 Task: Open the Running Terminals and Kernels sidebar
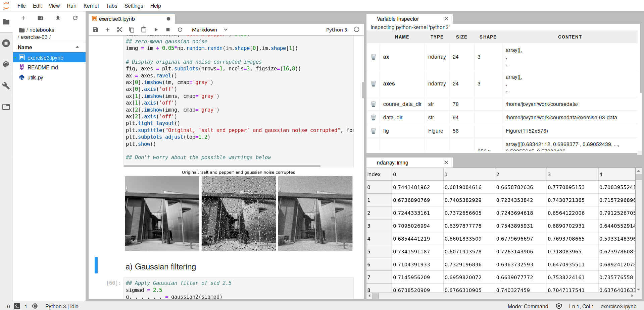[6, 43]
